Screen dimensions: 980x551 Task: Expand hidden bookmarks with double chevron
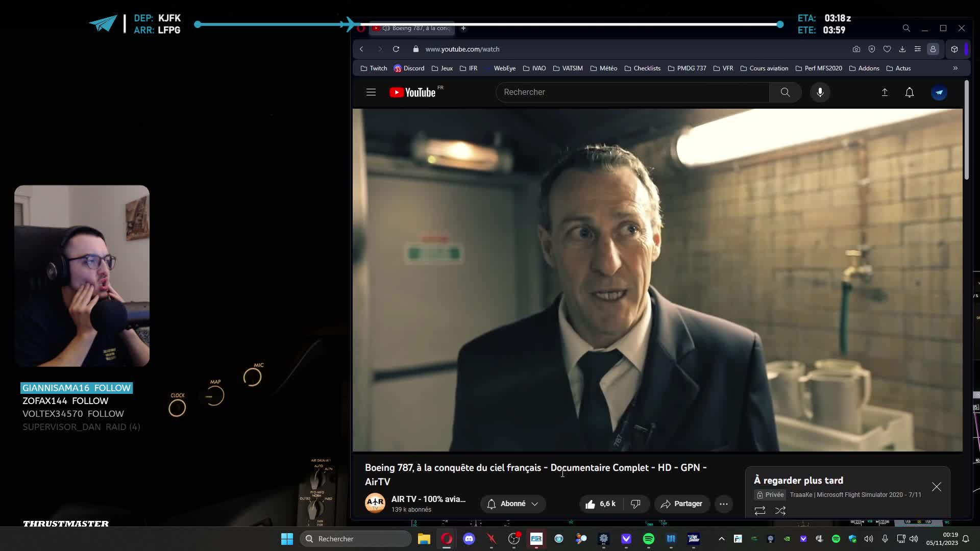coord(955,68)
